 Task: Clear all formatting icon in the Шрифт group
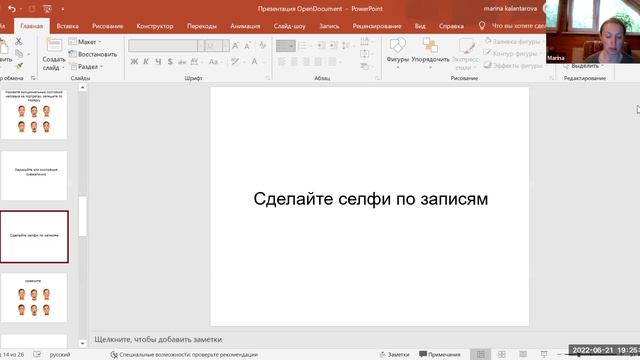262,46
